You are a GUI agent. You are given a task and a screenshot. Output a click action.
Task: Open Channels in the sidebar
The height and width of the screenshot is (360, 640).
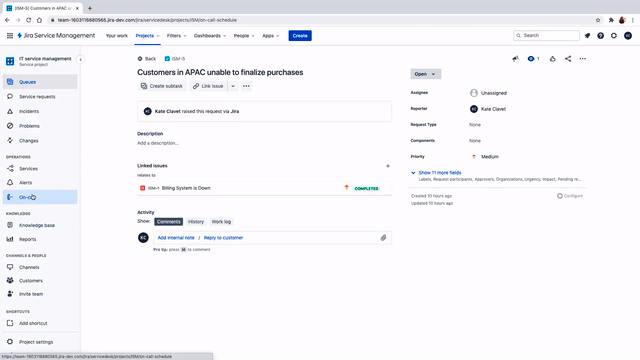pyautogui.click(x=40, y=267)
